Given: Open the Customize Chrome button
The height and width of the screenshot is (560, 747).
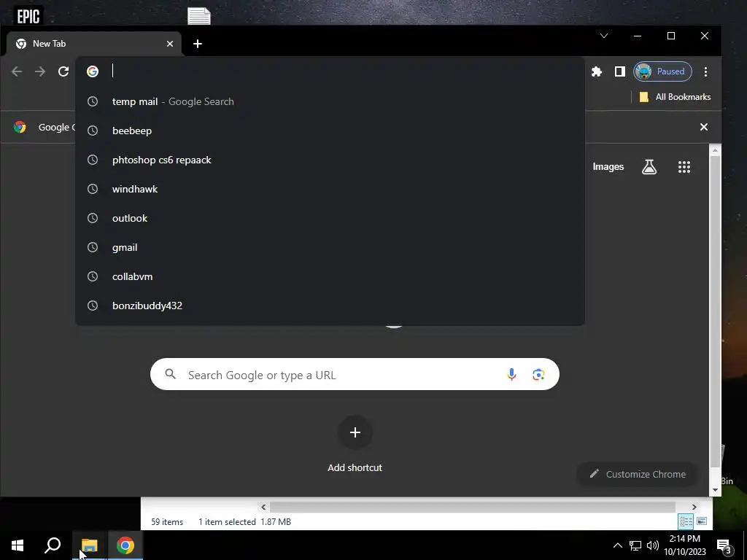Looking at the screenshot, I should 637,474.
